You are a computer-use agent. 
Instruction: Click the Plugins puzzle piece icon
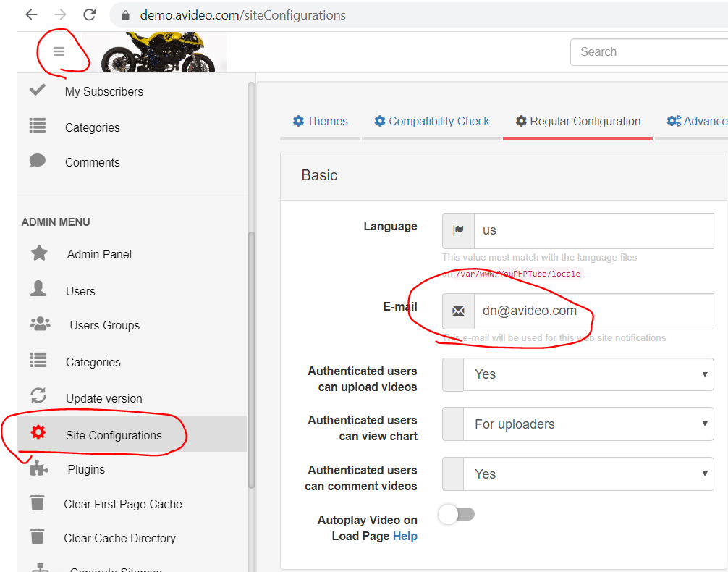(x=39, y=468)
